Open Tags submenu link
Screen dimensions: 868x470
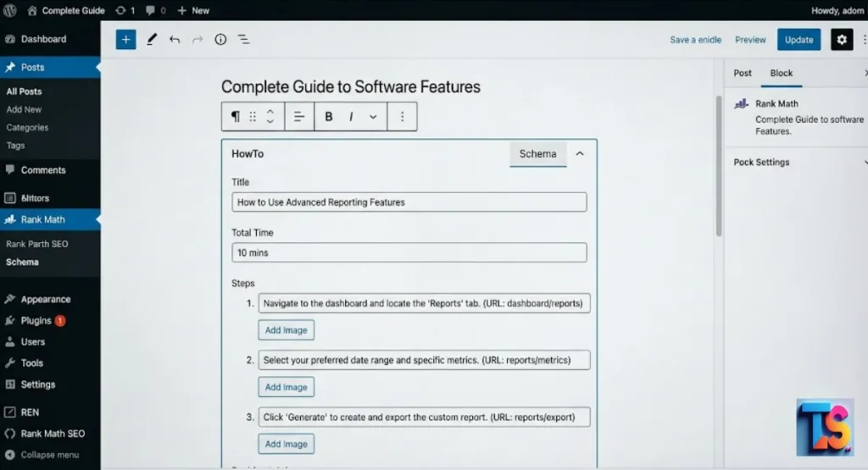click(x=15, y=146)
